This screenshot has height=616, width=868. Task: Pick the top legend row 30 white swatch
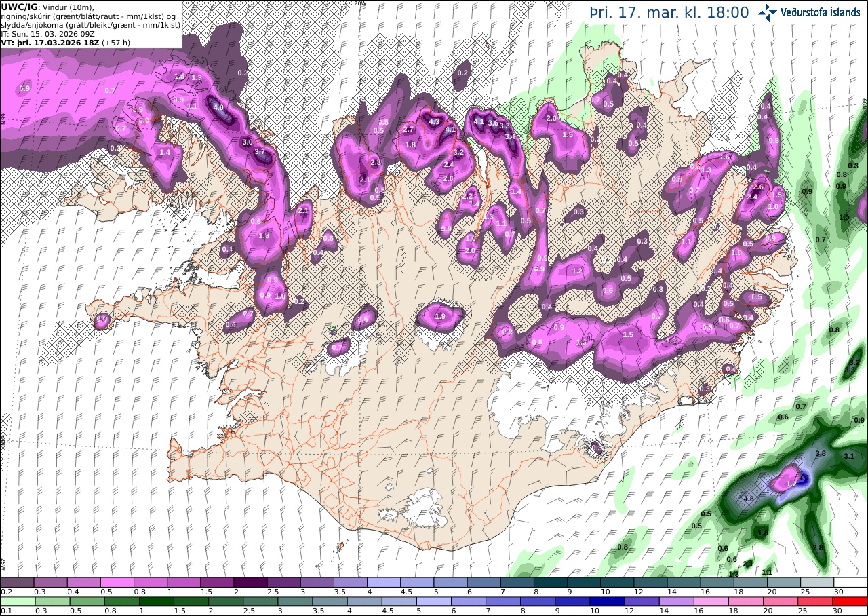[x=850, y=582]
